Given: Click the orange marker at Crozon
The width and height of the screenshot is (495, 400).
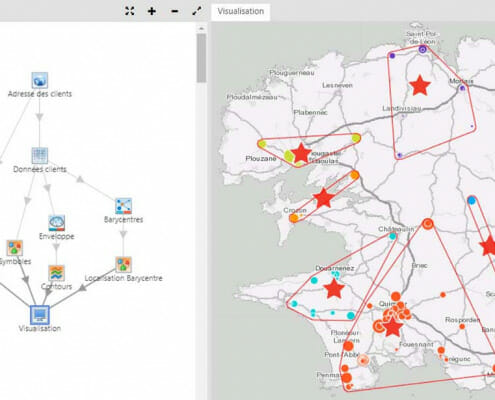Looking at the screenshot, I should coord(294,218).
